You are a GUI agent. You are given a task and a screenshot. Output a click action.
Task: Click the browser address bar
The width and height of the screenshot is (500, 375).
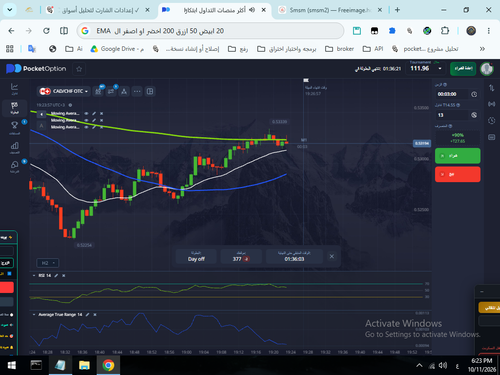[x=210, y=31]
